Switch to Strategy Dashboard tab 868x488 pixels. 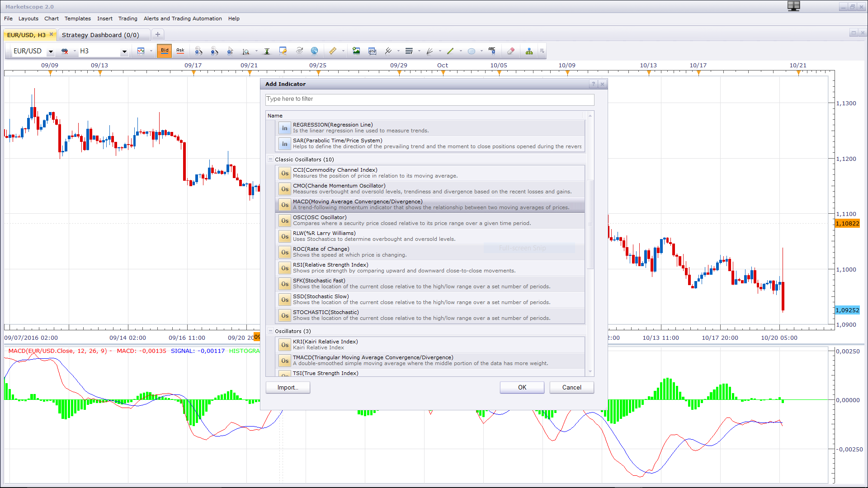pyautogui.click(x=100, y=35)
